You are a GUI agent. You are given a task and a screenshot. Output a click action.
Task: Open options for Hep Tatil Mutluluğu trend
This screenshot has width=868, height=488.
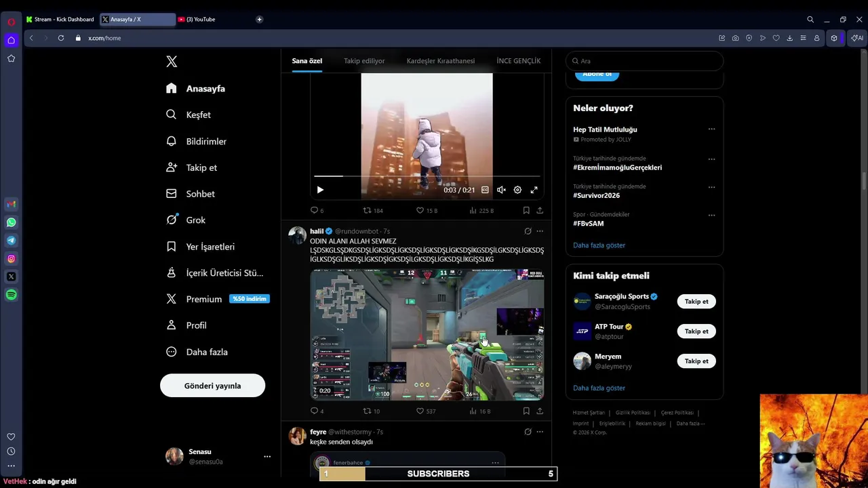[x=711, y=129]
